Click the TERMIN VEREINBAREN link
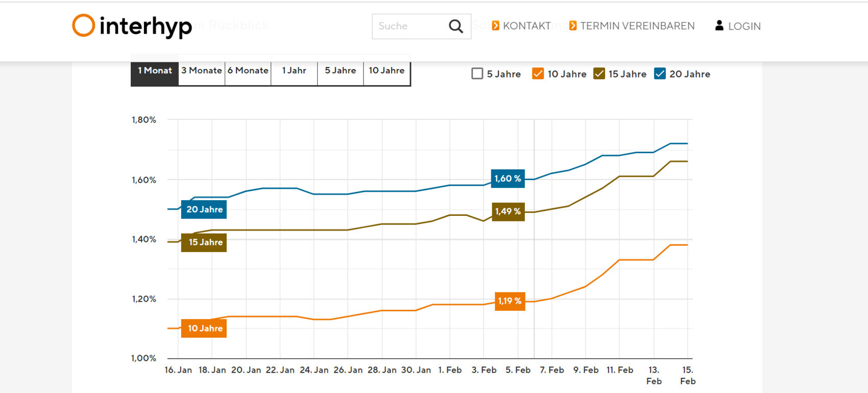Viewport: 868px width, 393px height. pyautogui.click(x=637, y=26)
